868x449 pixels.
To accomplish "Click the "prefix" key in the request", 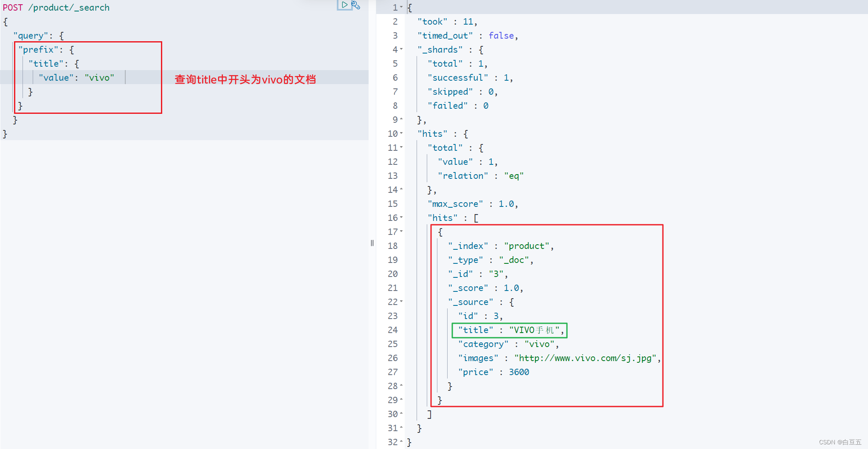I will tap(38, 50).
